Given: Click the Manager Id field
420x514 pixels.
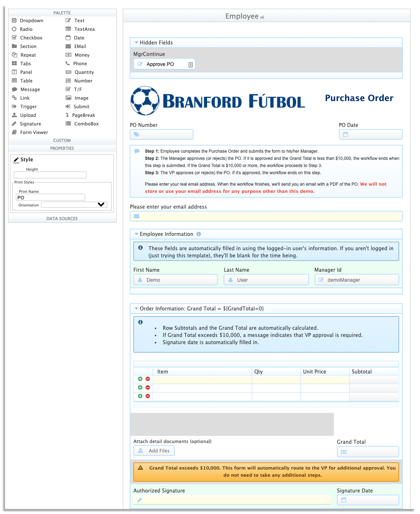Looking at the screenshot, I should click(x=357, y=280).
